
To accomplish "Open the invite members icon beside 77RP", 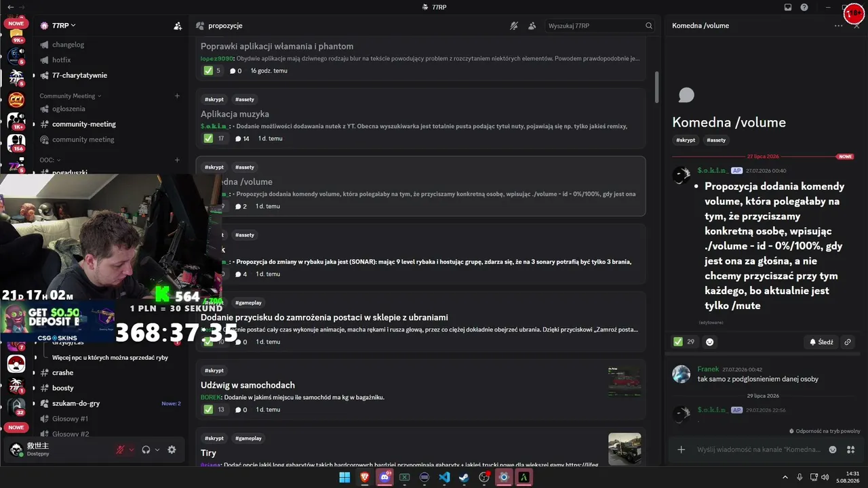I will click(178, 26).
